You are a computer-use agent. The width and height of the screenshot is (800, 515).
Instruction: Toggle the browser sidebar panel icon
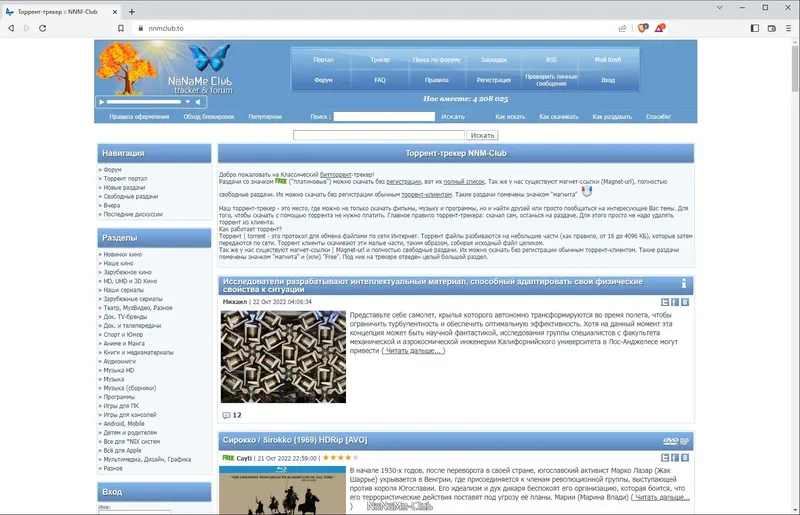pos(755,28)
